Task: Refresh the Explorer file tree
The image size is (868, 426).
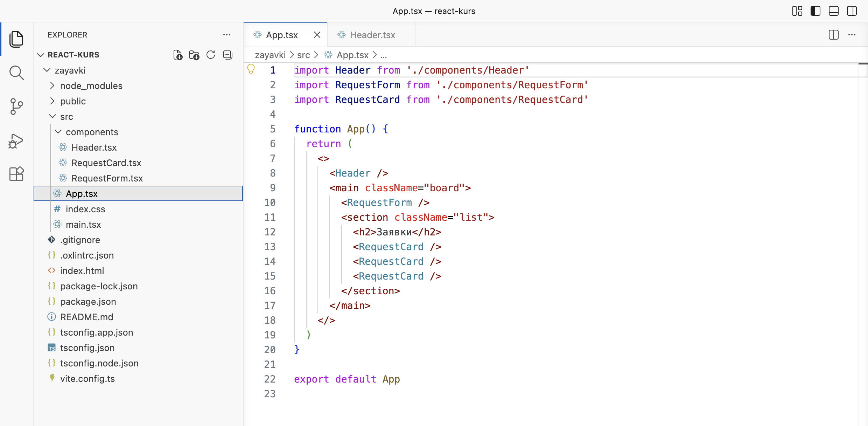Action: (x=211, y=55)
